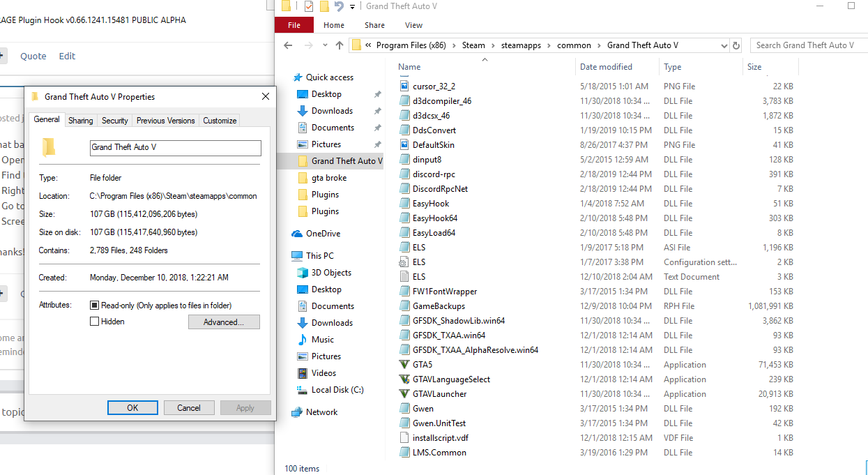
Task: Toggle the Read-only attribute checkbox
Action: pos(95,306)
